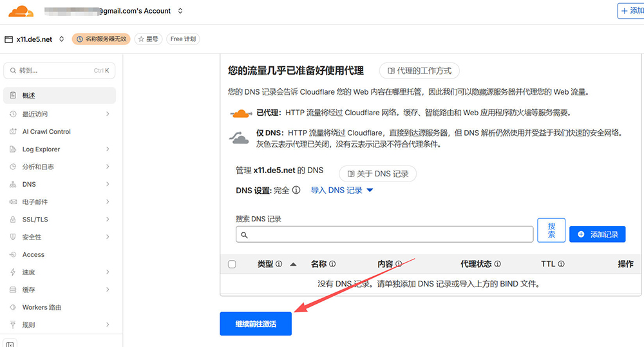Toggle the select-all checkbox in DNS table
Image resolution: width=644 pixels, height=347 pixels.
[232, 264]
